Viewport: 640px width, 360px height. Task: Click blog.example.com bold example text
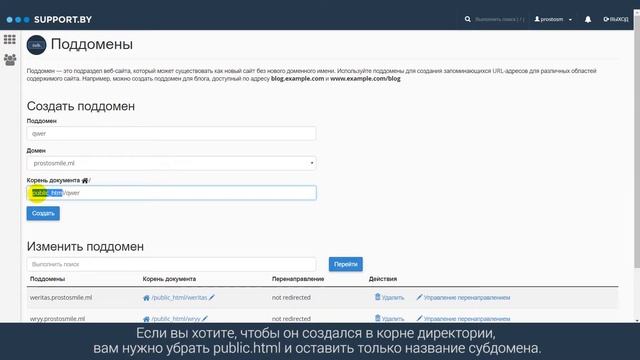coord(298,78)
